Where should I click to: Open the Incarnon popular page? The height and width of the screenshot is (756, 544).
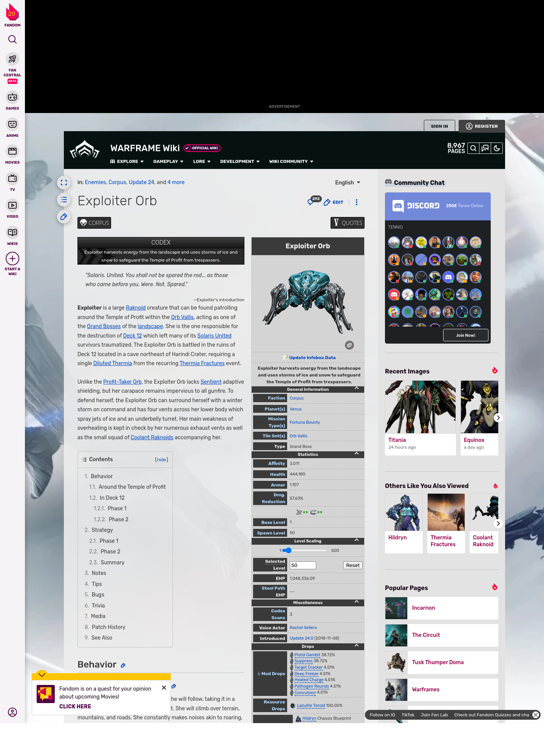click(442, 608)
